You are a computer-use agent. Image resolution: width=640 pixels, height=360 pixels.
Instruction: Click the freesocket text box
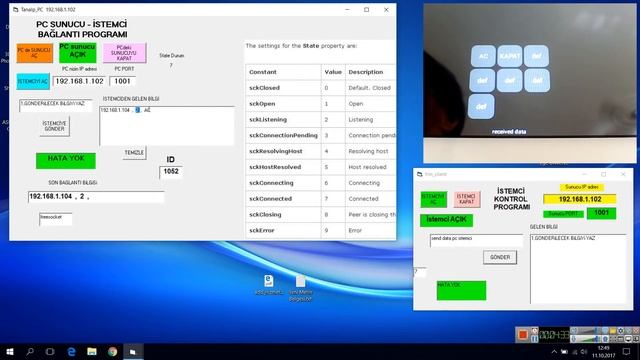(56, 219)
